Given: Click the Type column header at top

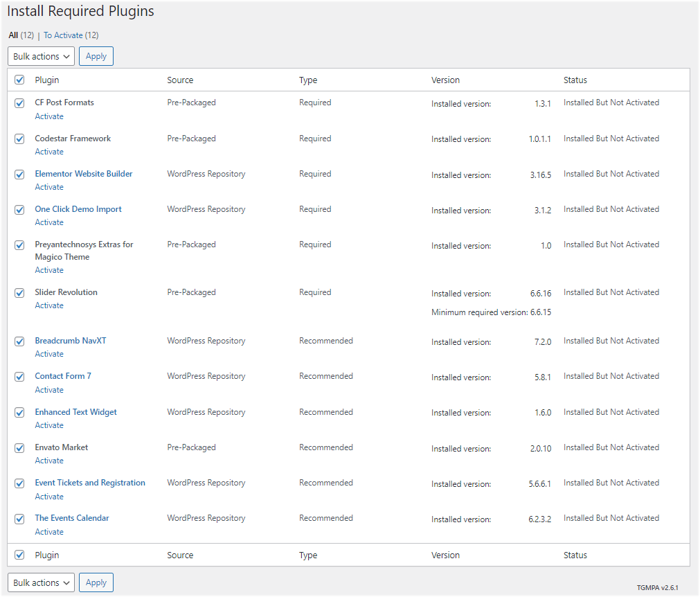Looking at the screenshot, I should pyautogui.click(x=308, y=80).
